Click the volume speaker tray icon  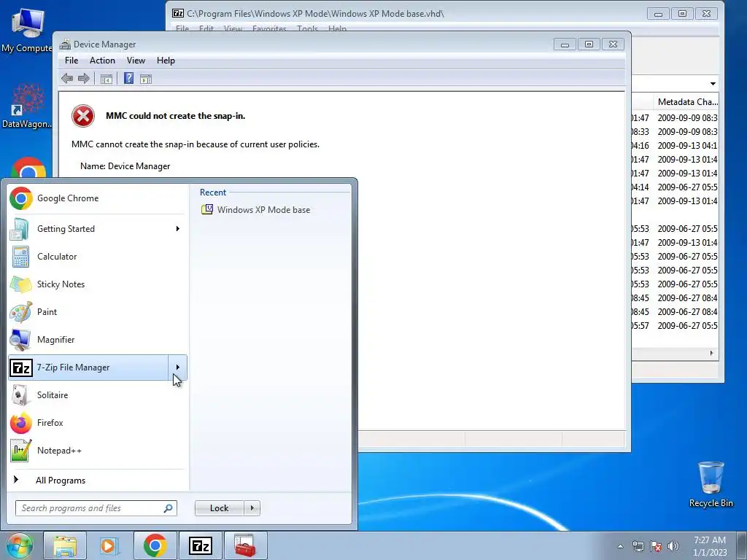click(673, 546)
